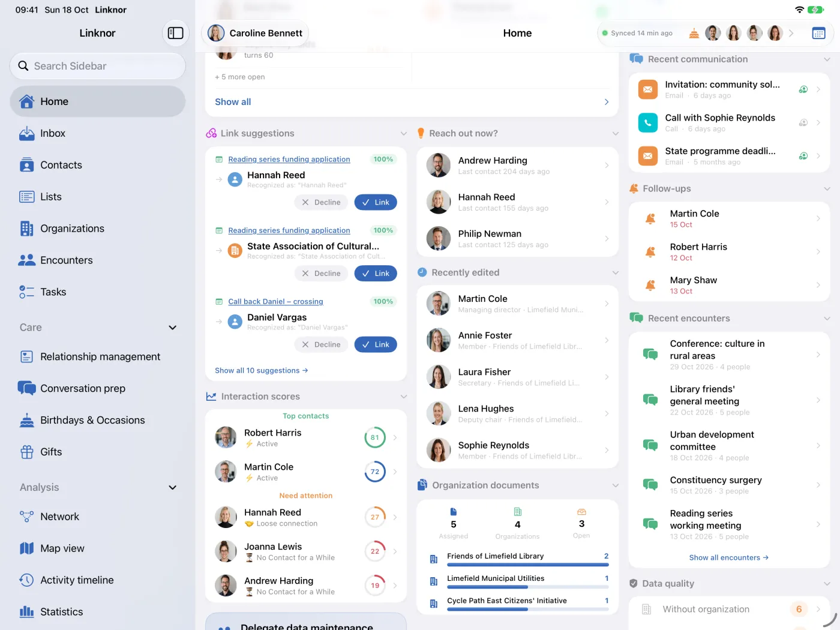Viewport: 840px width, 630px height.
Task: Click the envelope icon on State programme email
Action: click(647, 156)
